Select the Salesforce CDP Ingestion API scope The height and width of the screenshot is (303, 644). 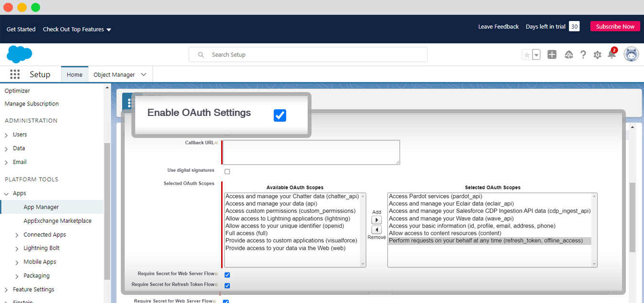click(490, 211)
